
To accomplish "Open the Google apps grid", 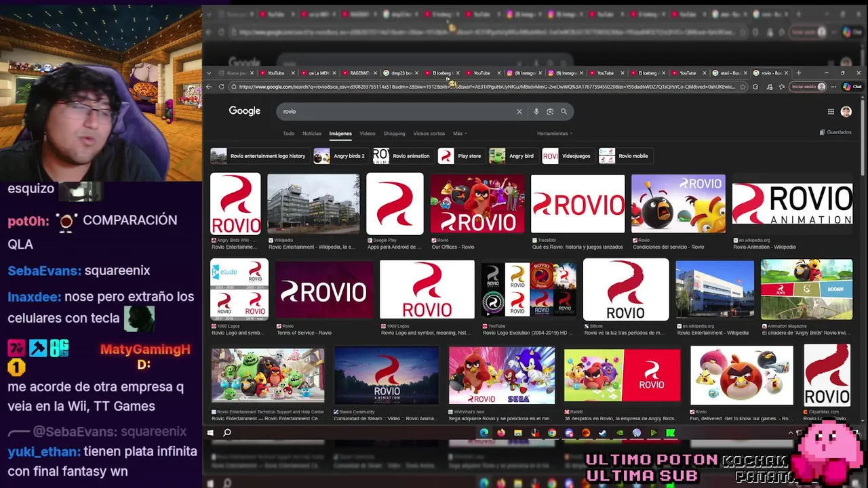I will 831,112.
